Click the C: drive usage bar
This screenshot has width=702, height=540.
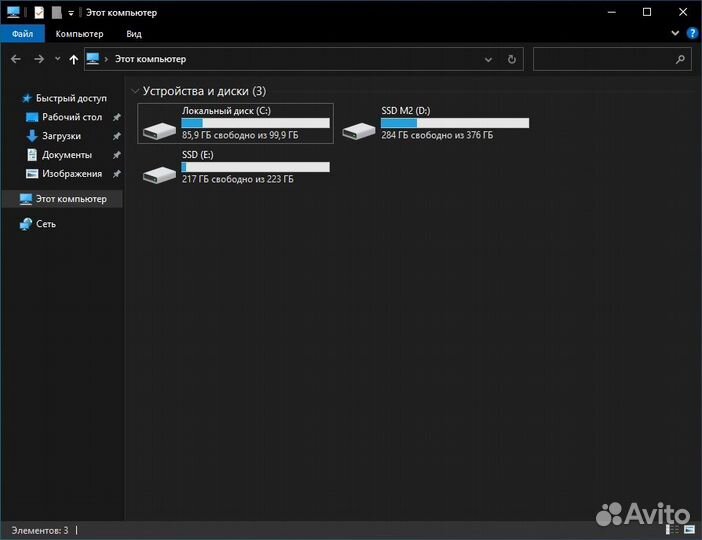pyautogui.click(x=255, y=123)
